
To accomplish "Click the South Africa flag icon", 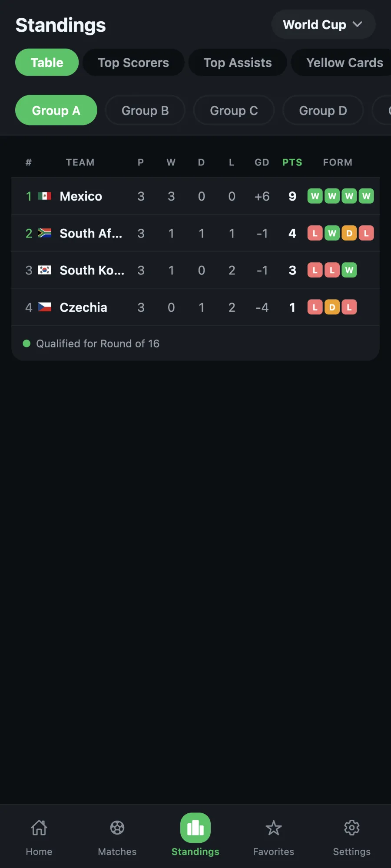I will click(45, 233).
